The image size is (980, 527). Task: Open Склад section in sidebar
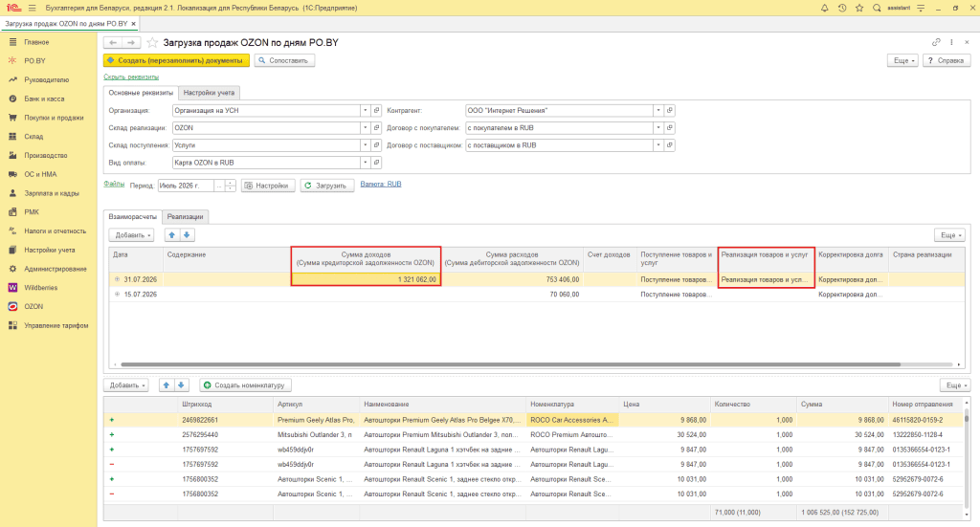[33, 136]
